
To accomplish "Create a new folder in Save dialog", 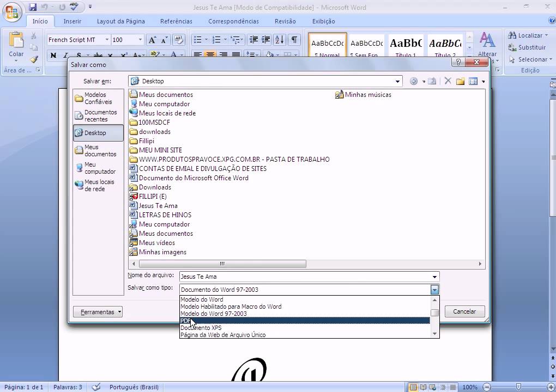I will pyautogui.click(x=460, y=81).
